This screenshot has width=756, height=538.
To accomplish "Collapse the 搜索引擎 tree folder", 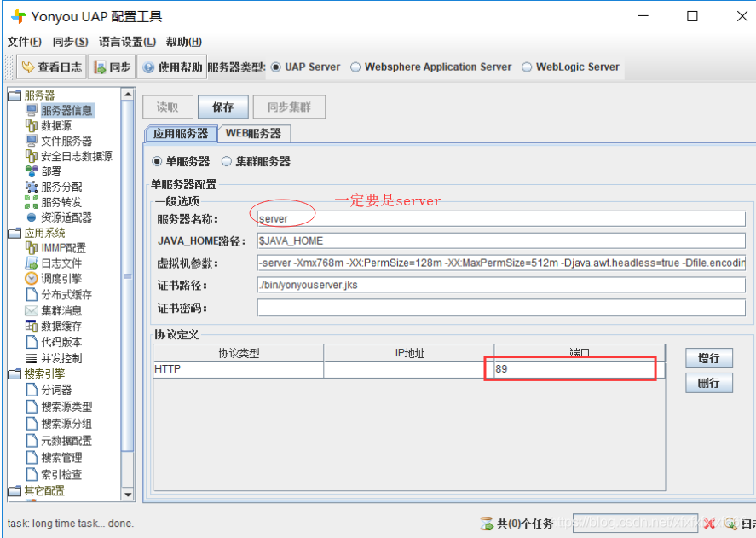I will 14,373.
